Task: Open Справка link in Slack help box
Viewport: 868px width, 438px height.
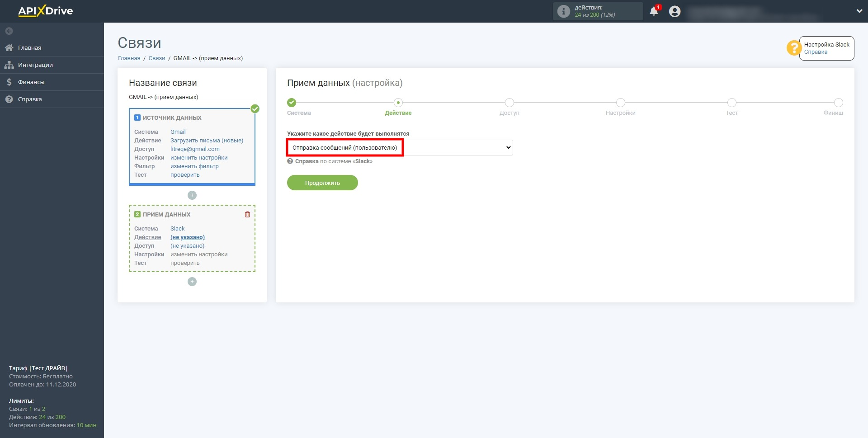Action: point(816,52)
